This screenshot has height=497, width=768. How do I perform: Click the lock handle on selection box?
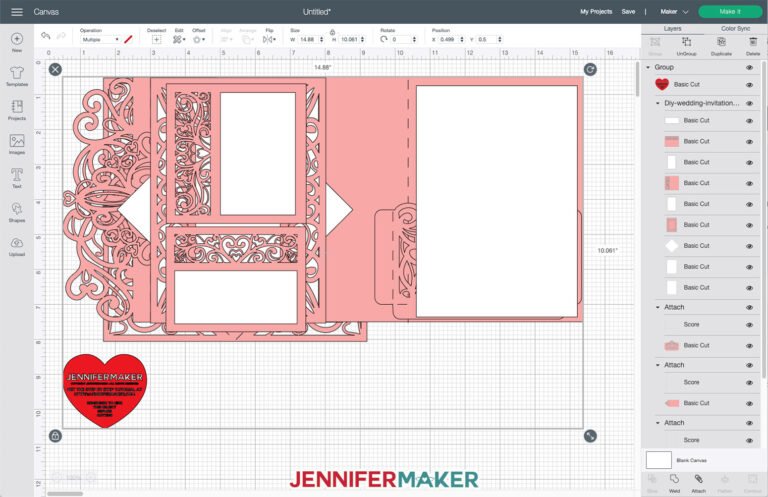pos(55,436)
